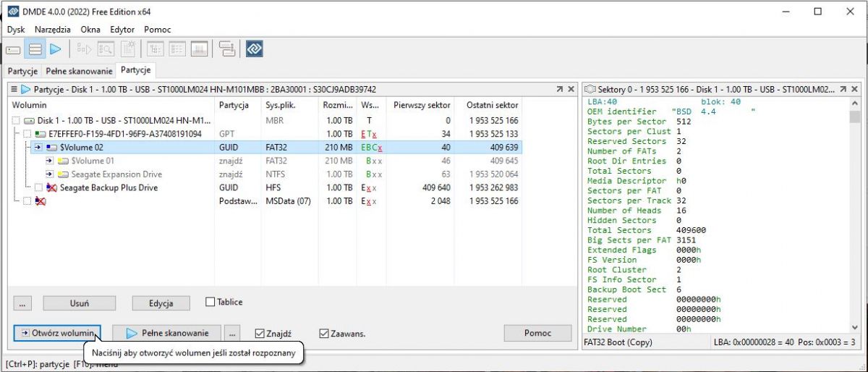Click the file list view toolbar icon
The height and width of the screenshot is (372, 868).
(x=178, y=49)
